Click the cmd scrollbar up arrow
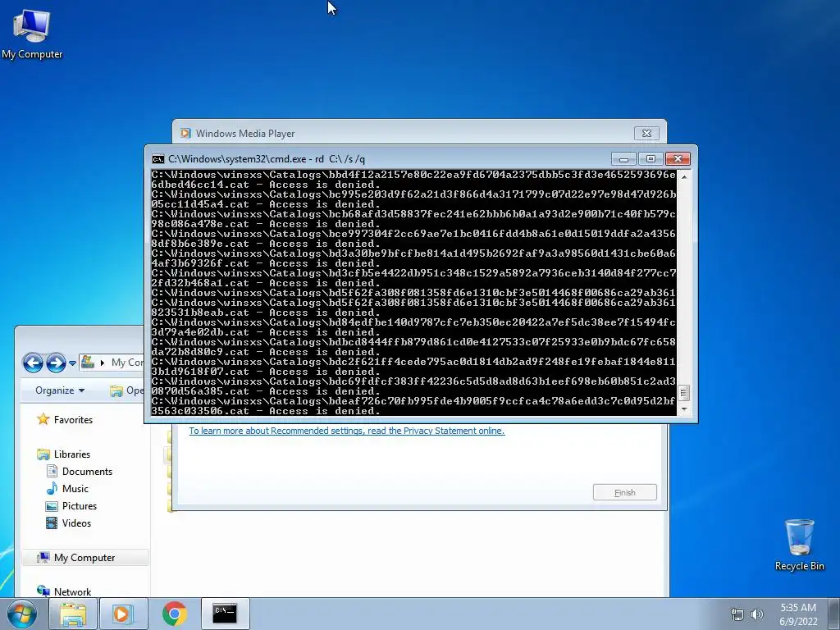 [x=684, y=176]
